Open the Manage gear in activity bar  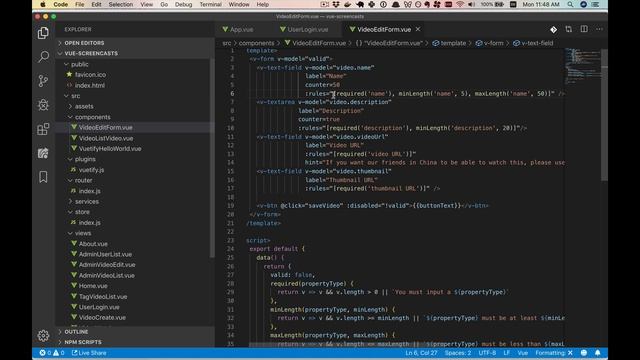(x=43, y=336)
